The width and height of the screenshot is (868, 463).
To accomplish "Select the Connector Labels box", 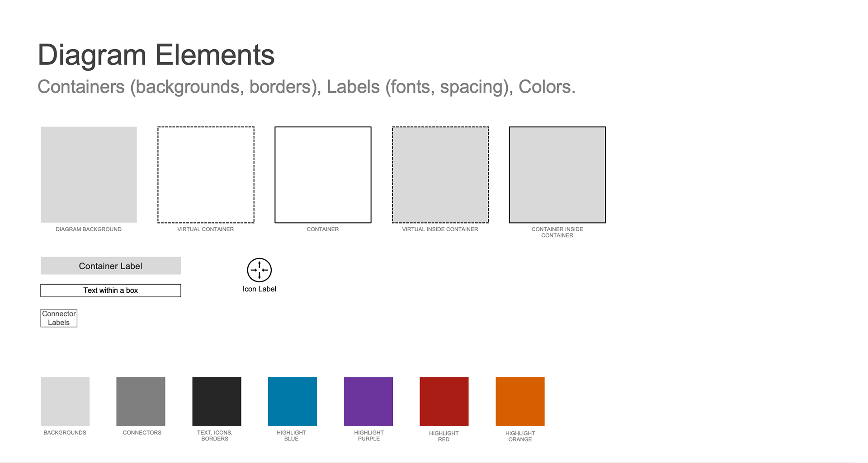I will click(x=59, y=318).
